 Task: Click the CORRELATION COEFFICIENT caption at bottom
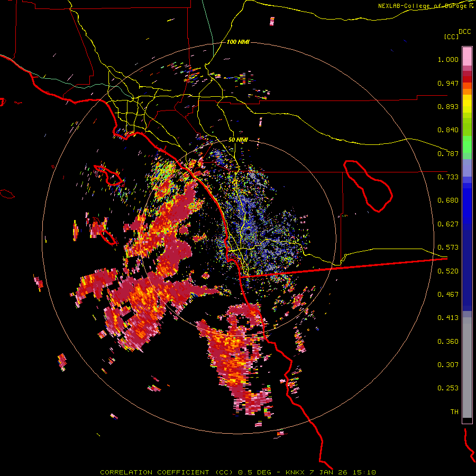tap(238, 472)
